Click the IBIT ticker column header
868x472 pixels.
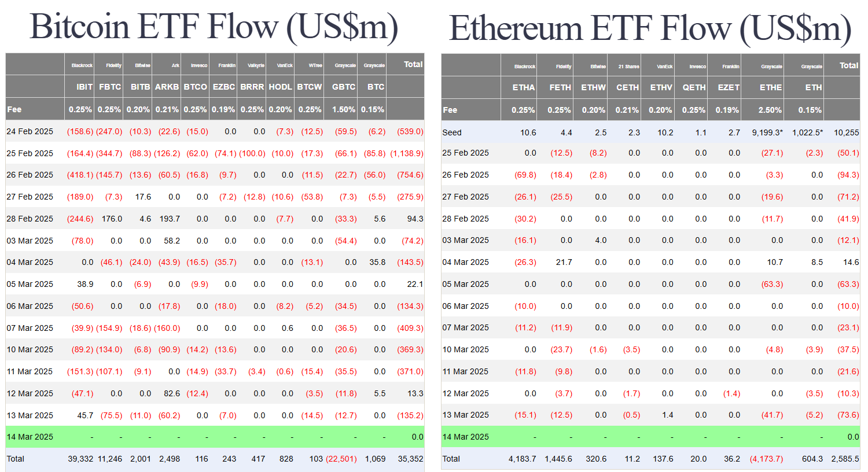click(x=84, y=87)
